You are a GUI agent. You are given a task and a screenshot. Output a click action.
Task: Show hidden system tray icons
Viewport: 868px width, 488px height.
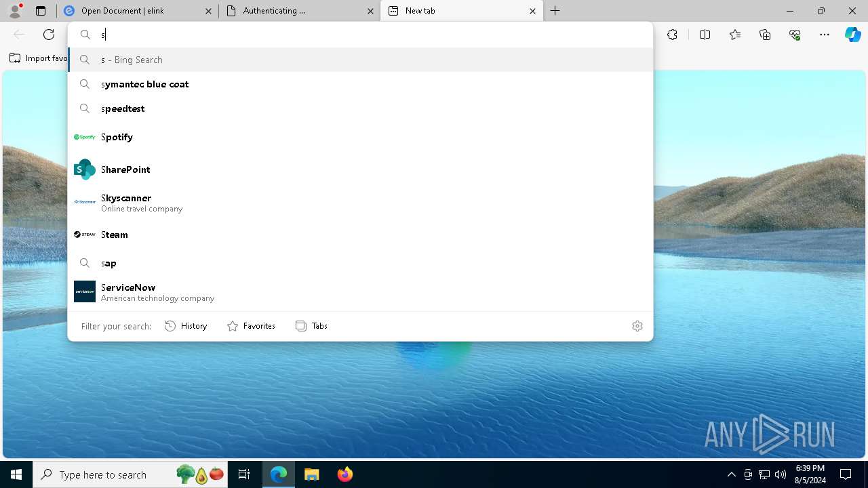(x=731, y=474)
